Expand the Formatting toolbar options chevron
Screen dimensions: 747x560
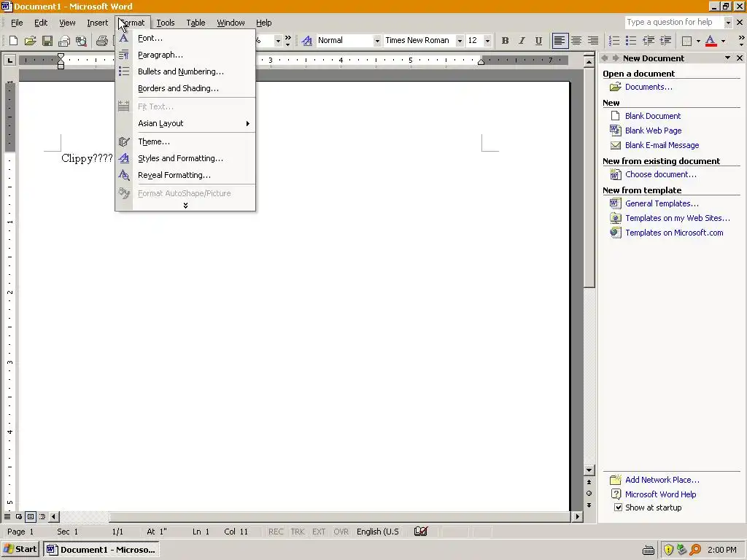[x=741, y=41]
